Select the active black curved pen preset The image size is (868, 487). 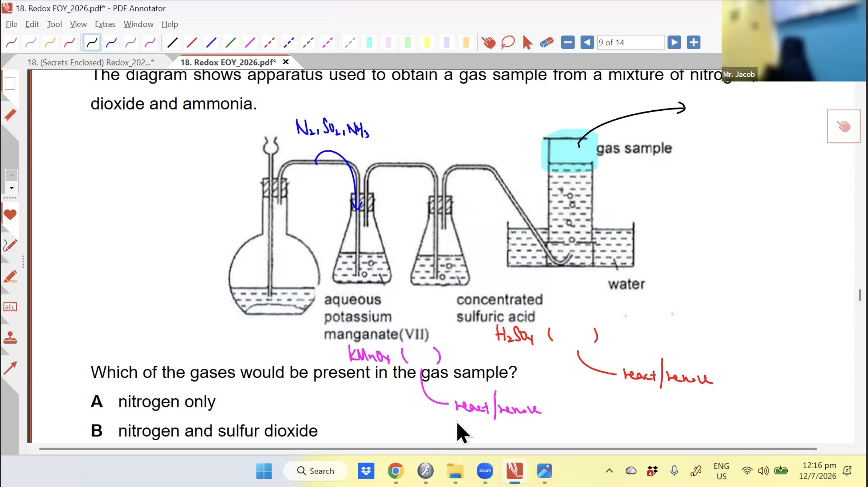[x=92, y=43]
